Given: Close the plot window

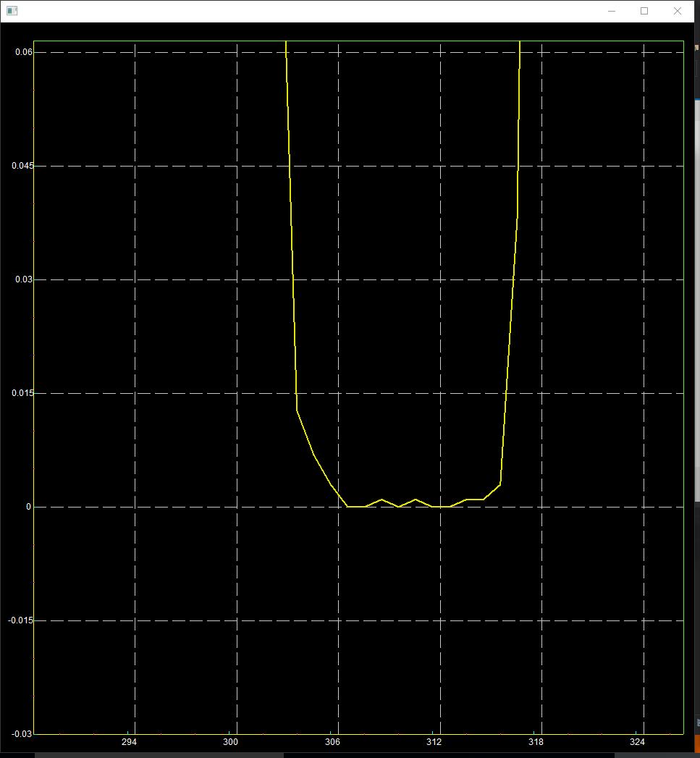Looking at the screenshot, I should tap(678, 11).
